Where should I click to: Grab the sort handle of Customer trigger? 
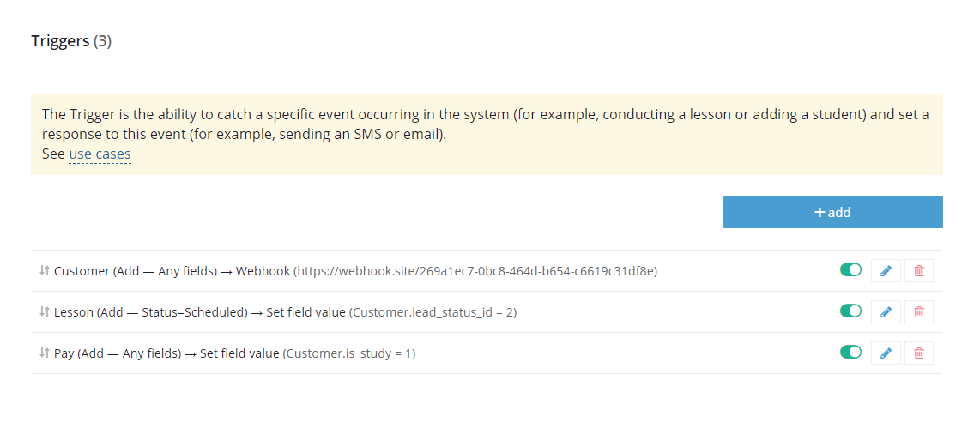pyautogui.click(x=44, y=270)
